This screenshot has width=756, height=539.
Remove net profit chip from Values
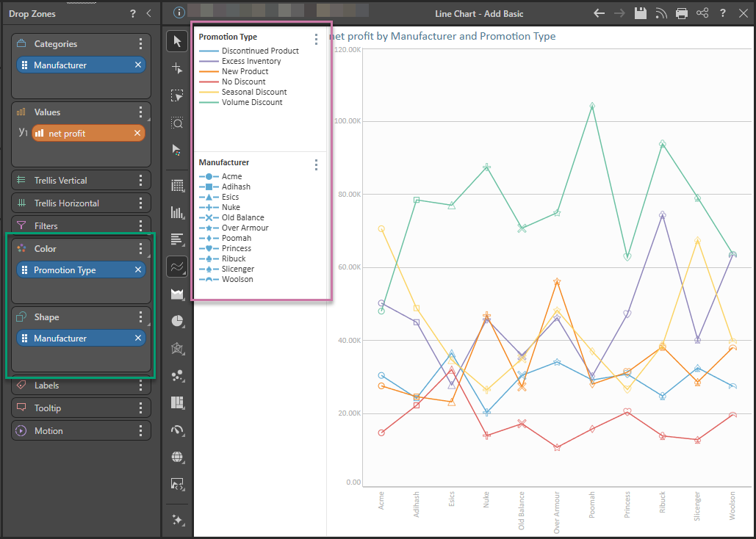pos(137,134)
